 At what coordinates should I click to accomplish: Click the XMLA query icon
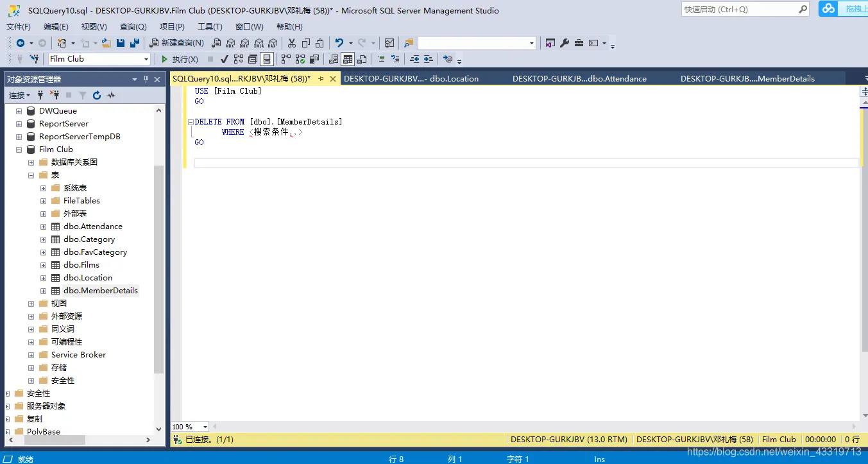[x=259, y=43]
